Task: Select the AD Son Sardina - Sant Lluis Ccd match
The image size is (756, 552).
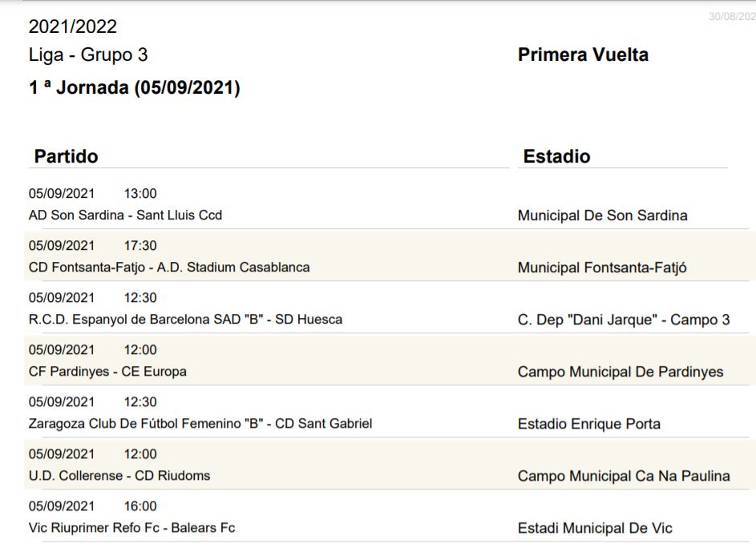Action: [x=125, y=215]
